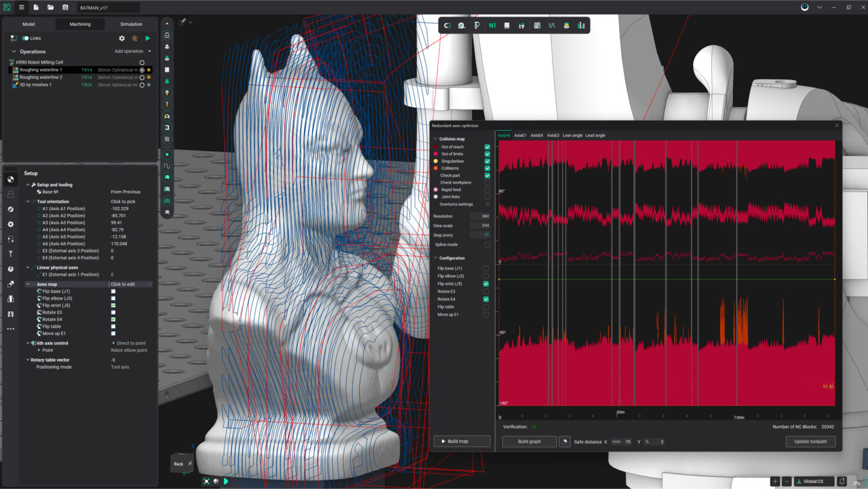Select the robot icon beside KR90 Robot Milling Cell
The height and width of the screenshot is (489, 868).
coord(11,61)
